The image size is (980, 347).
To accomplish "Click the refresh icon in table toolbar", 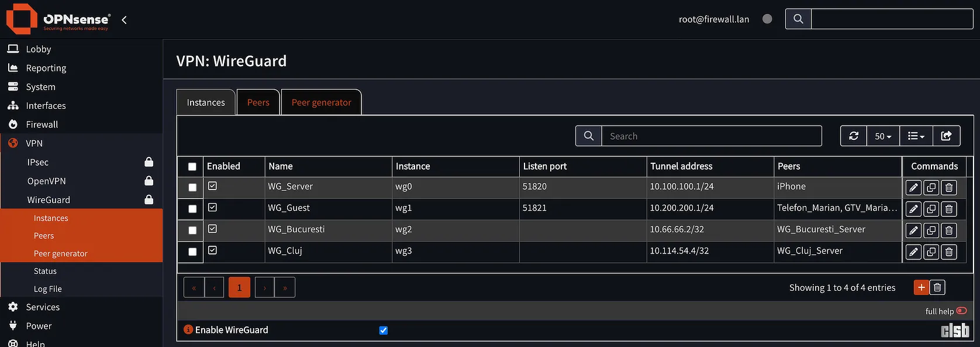I will pos(854,136).
